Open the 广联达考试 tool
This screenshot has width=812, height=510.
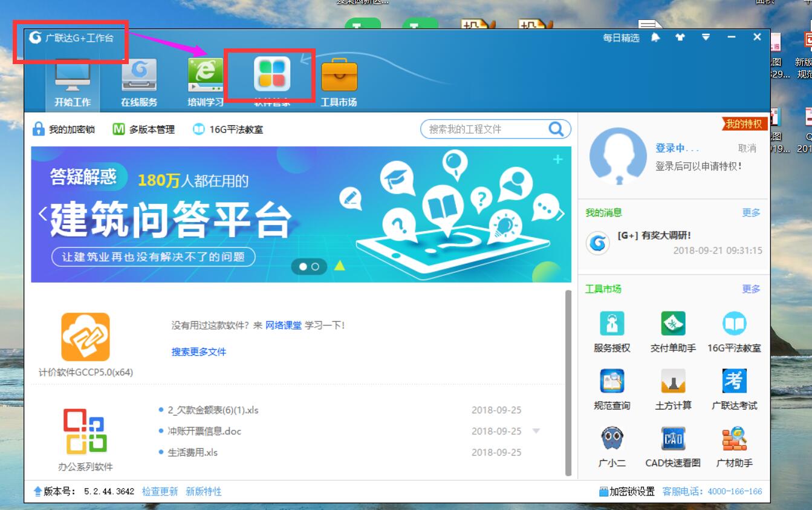tap(734, 390)
